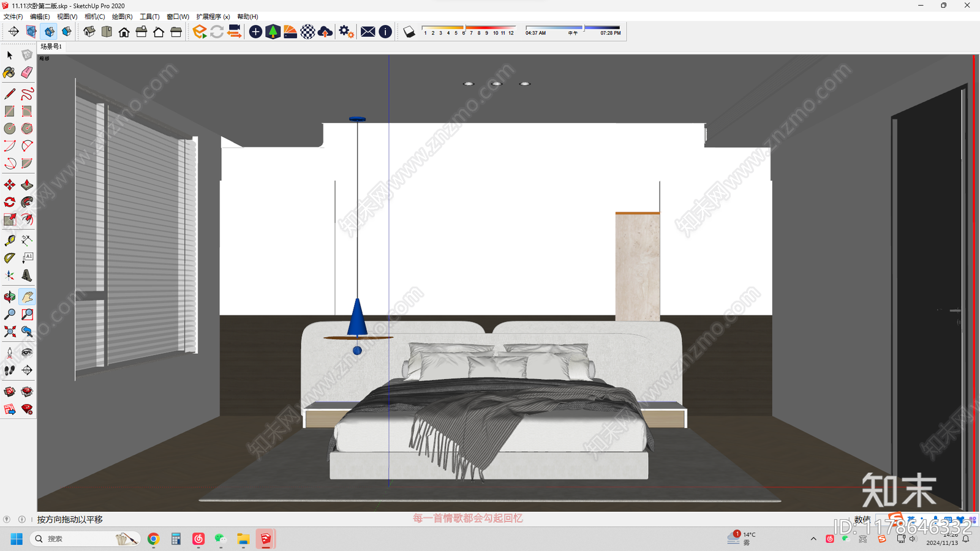Open File Explorer from taskbar
The image size is (980, 551).
coord(243,539)
